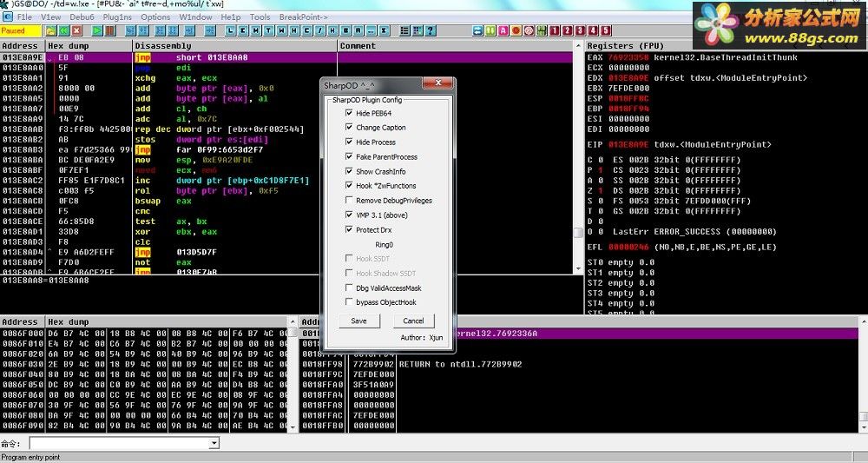
Task: Close the debugged program via red X icon
Action: coord(77,30)
